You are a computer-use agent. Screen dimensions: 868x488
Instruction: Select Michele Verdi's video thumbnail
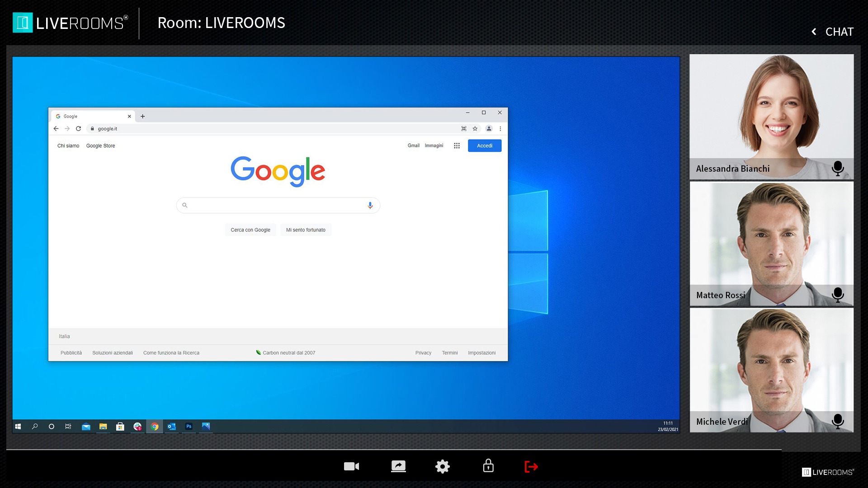772,371
